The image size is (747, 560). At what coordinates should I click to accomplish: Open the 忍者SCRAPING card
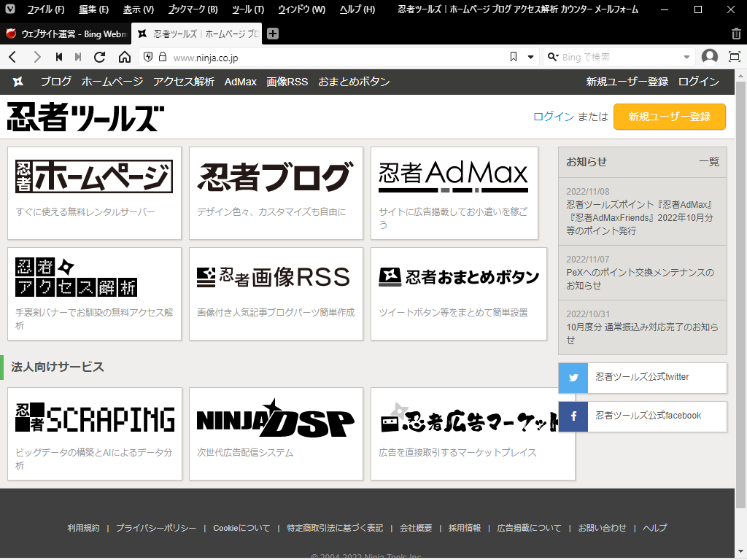(x=94, y=433)
